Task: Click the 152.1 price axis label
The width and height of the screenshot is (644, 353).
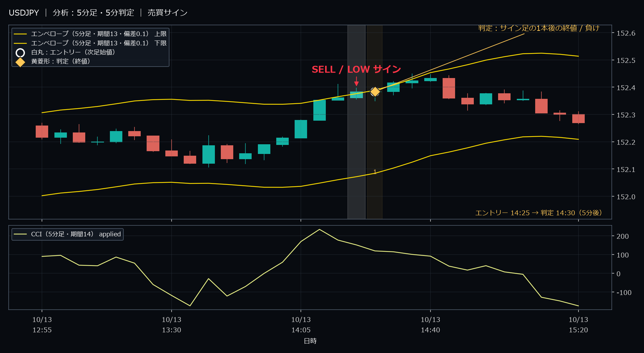Action: click(x=626, y=170)
